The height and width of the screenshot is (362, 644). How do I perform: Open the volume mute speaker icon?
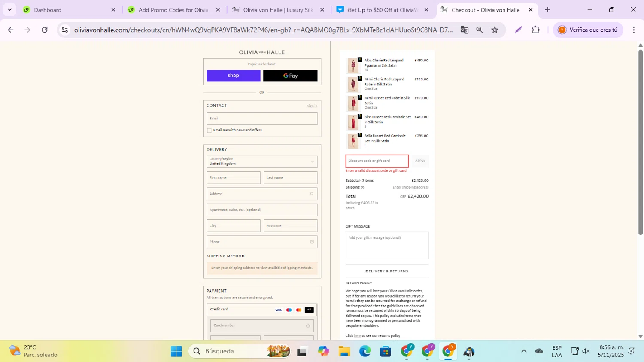tap(586, 351)
